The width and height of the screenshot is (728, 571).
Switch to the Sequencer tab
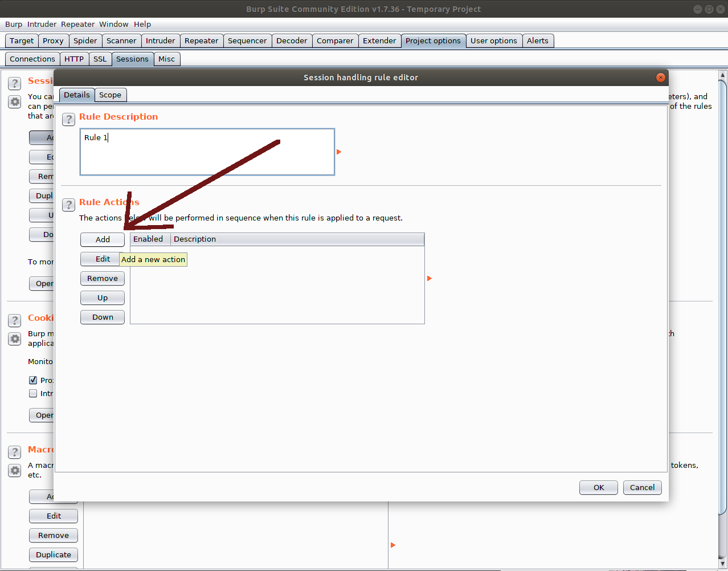click(247, 41)
